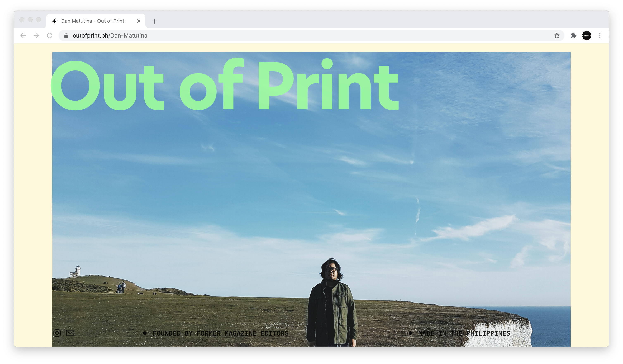Open the Extensions puzzle piece icon
Viewport: 623px width, 364px height.
click(x=573, y=35)
